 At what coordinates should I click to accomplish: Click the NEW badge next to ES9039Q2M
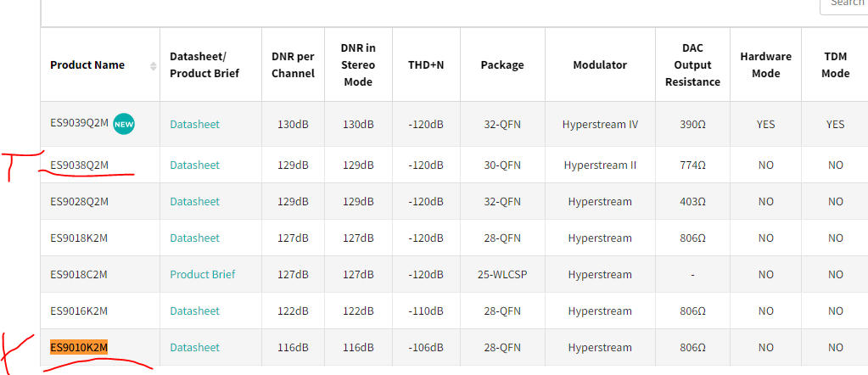click(x=125, y=124)
